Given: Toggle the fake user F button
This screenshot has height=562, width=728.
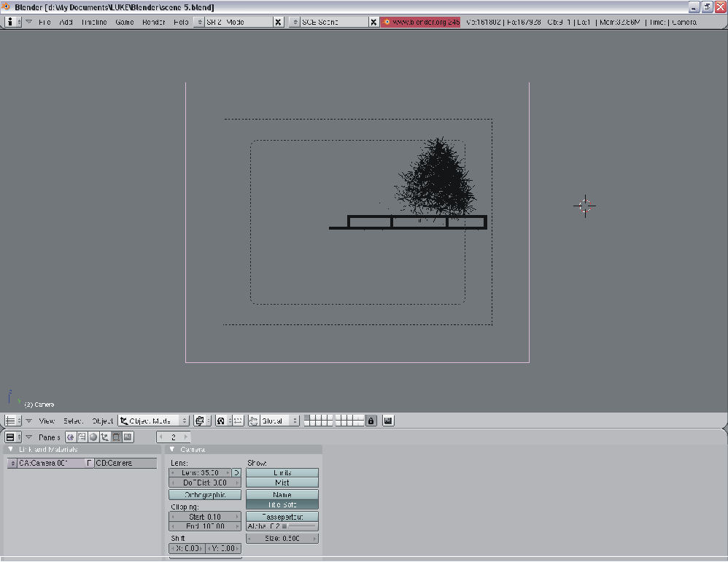Looking at the screenshot, I should 90,463.
